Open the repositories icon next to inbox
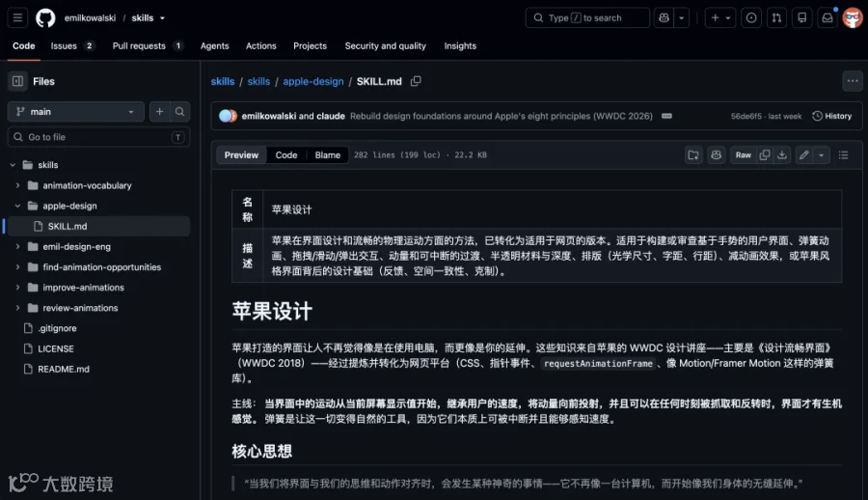 pos(801,17)
